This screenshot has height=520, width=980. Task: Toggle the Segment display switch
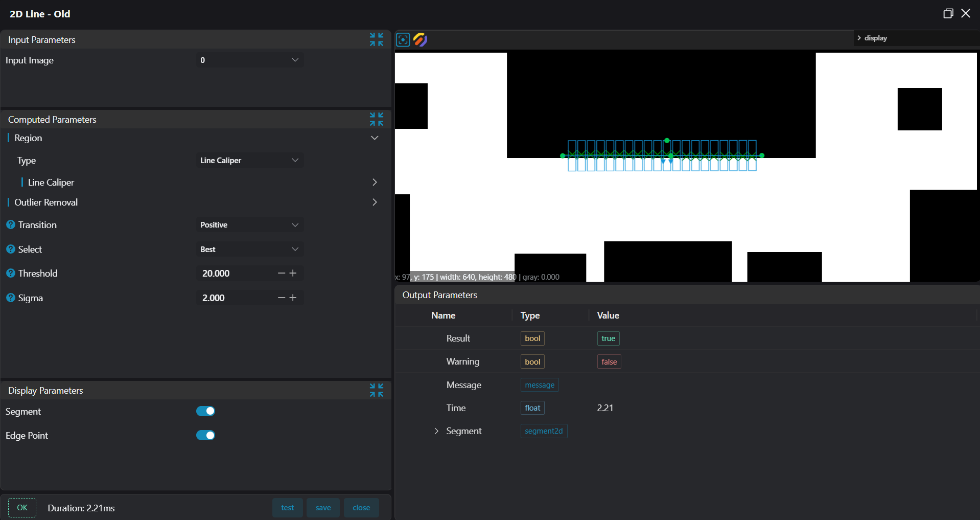(x=205, y=411)
